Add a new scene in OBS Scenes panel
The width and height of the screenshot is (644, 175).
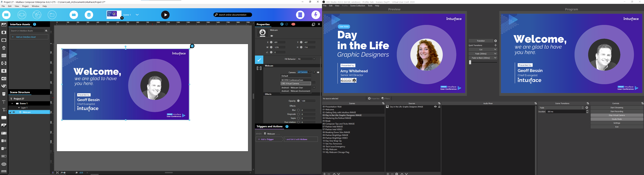(x=325, y=174)
